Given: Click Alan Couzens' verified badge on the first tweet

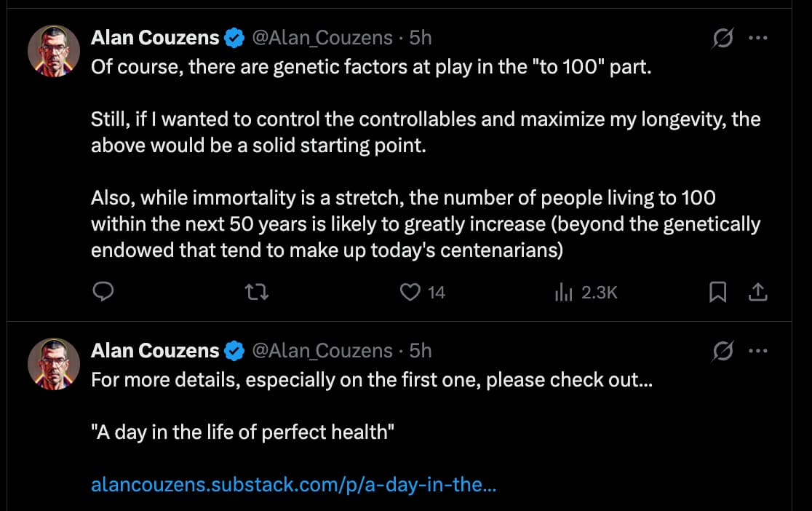Looking at the screenshot, I should coord(234,36).
